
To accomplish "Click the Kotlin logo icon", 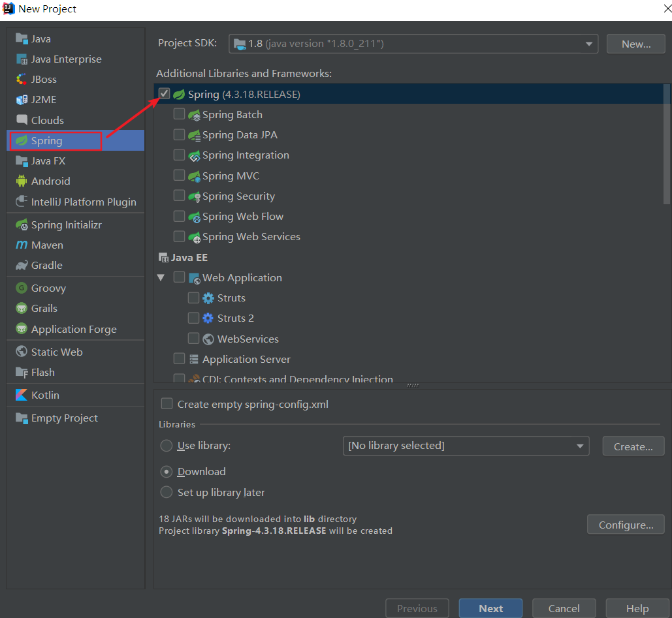I will [22, 395].
